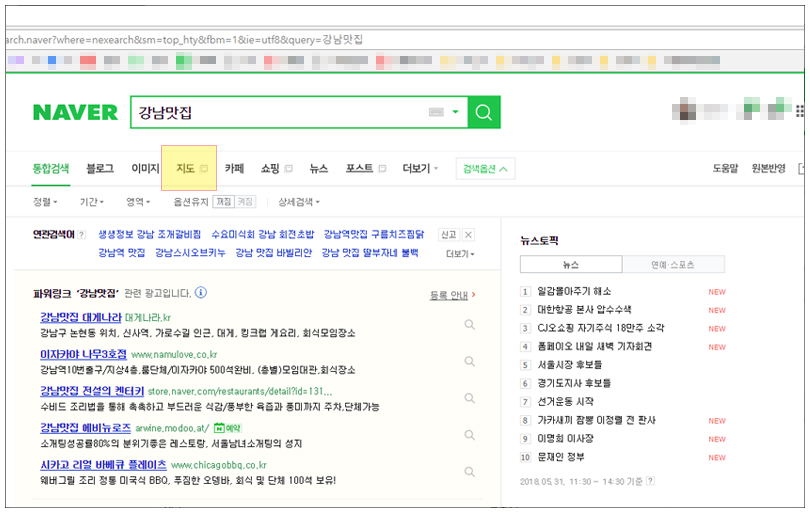
Task: Click the help icon next to news timestamp
Action: point(650,481)
